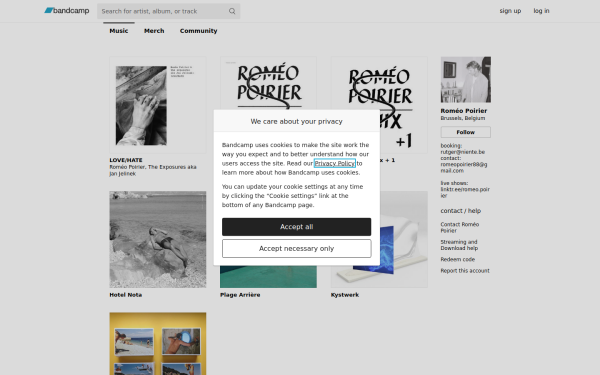Open the yellow photo-wall album cover
Image resolution: width=600 pixels, height=375 pixels.
click(158, 344)
